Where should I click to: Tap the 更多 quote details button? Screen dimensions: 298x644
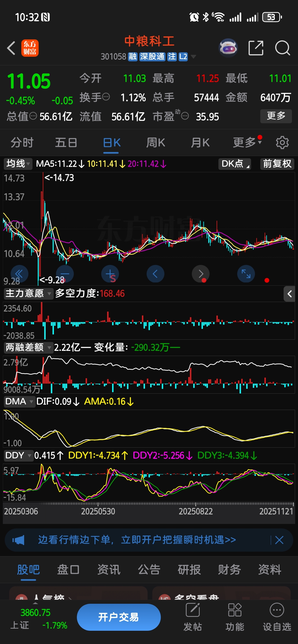276,116
